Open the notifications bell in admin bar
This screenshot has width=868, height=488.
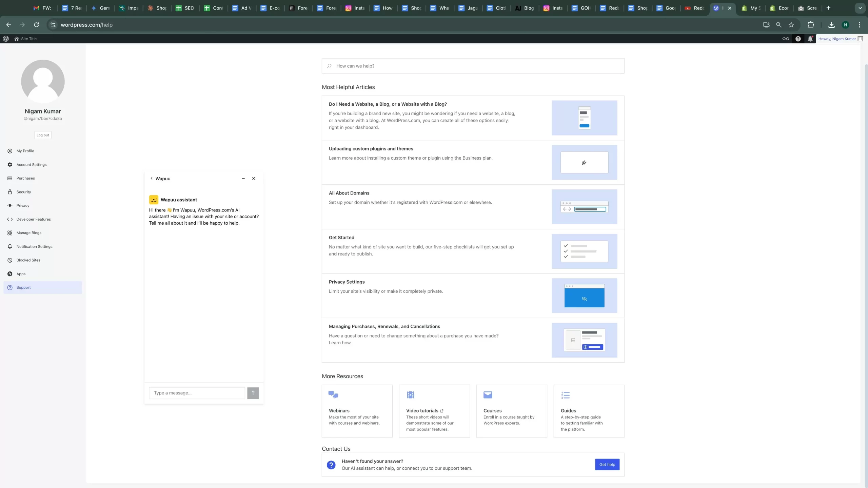[810, 39]
